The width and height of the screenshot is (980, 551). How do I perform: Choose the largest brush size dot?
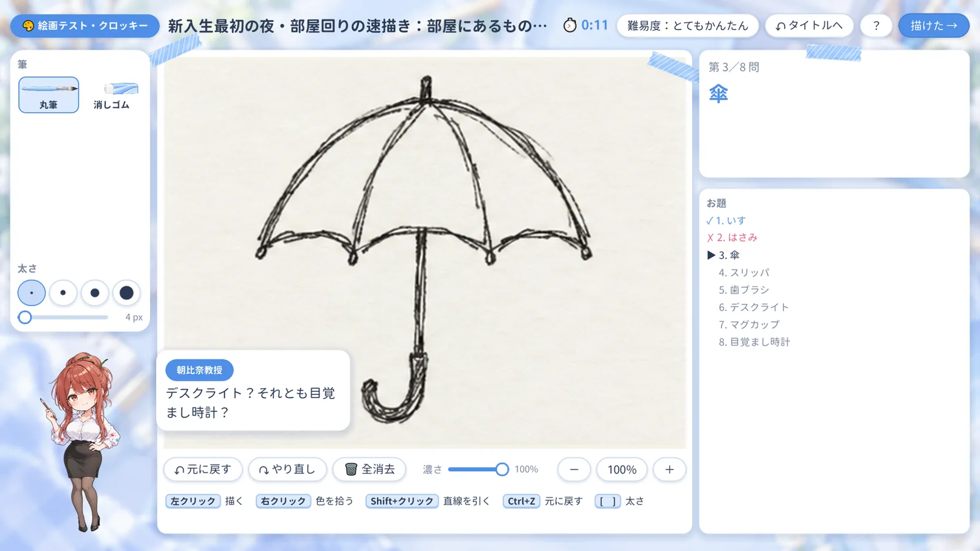(127, 293)
